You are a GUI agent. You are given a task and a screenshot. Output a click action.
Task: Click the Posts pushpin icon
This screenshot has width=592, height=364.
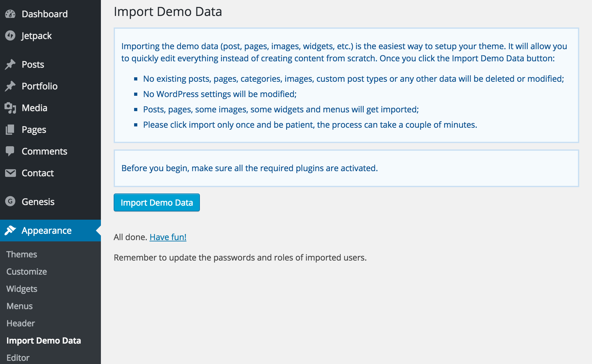click(10, 64)
